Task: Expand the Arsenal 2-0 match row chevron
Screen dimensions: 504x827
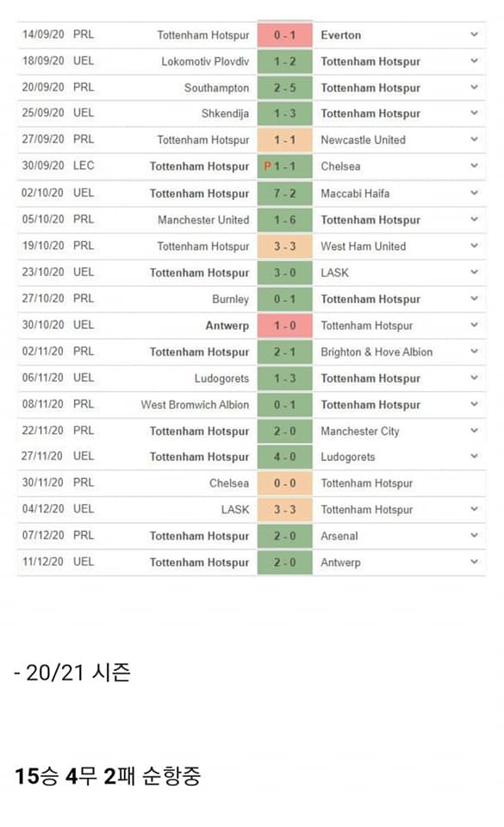Action: tap(474, 535)
